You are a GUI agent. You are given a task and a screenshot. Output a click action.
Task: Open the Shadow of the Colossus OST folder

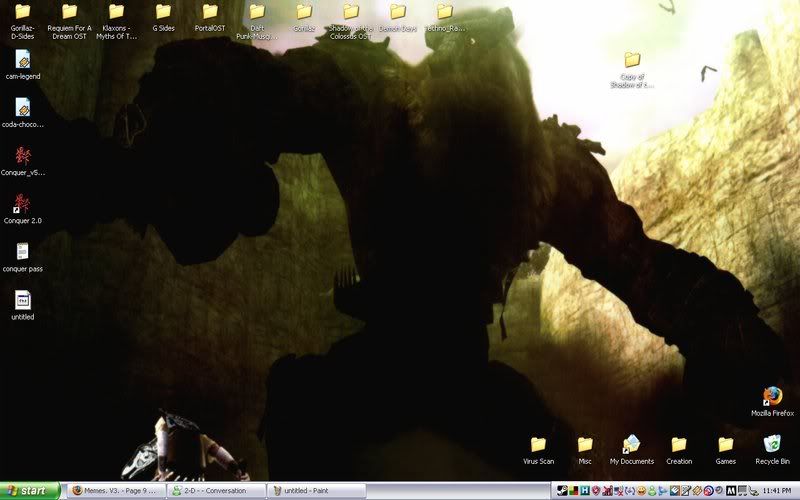click(351, 21)
